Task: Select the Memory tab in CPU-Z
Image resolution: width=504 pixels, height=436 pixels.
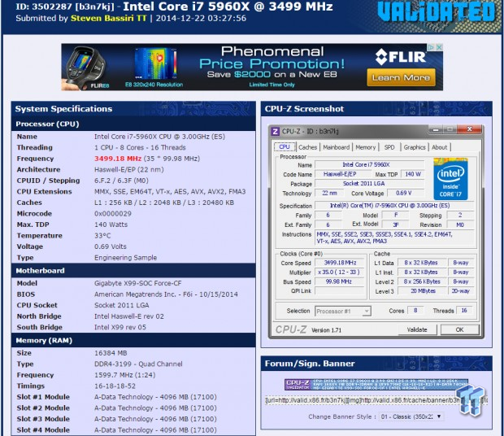Action: [x=366, y=147]
